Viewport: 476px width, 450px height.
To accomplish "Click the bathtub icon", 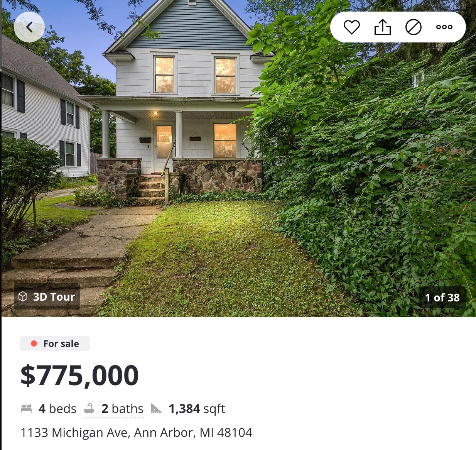I will coord(89,408).
